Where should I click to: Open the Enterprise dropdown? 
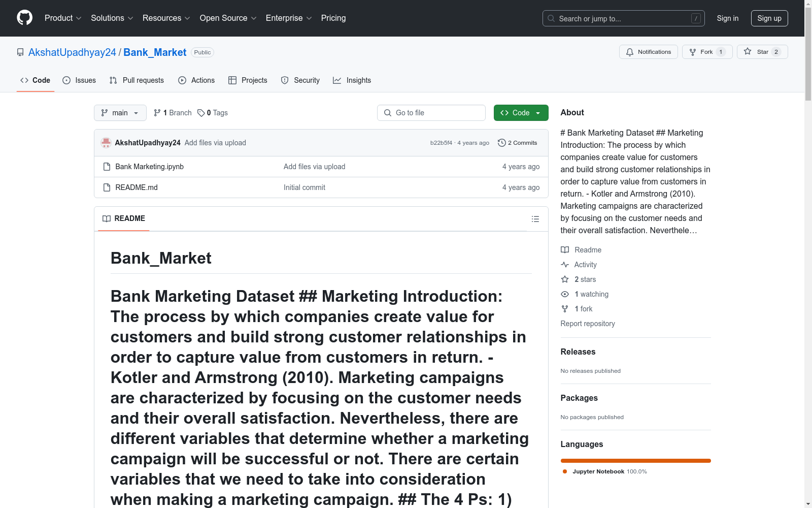click(x=289, y=18)
